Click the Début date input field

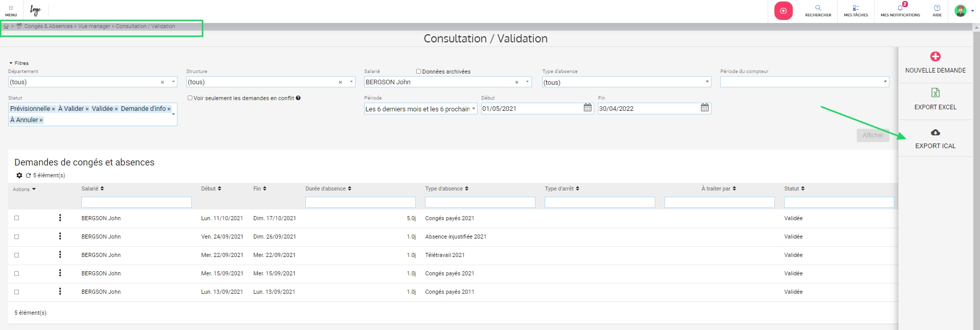tap(531, 109)
